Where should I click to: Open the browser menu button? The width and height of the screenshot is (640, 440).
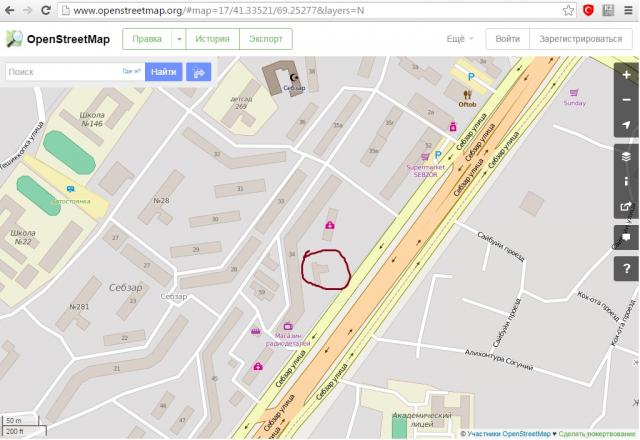[x=627, y=10]
